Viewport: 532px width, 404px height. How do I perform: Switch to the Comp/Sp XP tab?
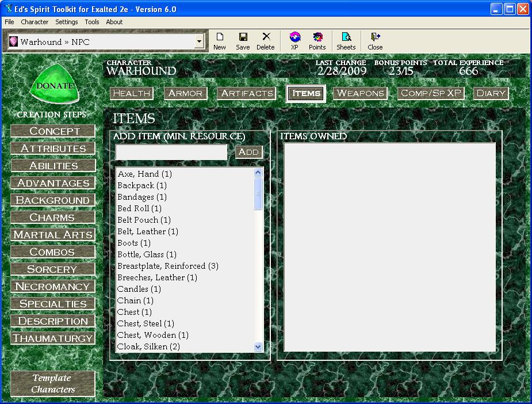point(431,93)
